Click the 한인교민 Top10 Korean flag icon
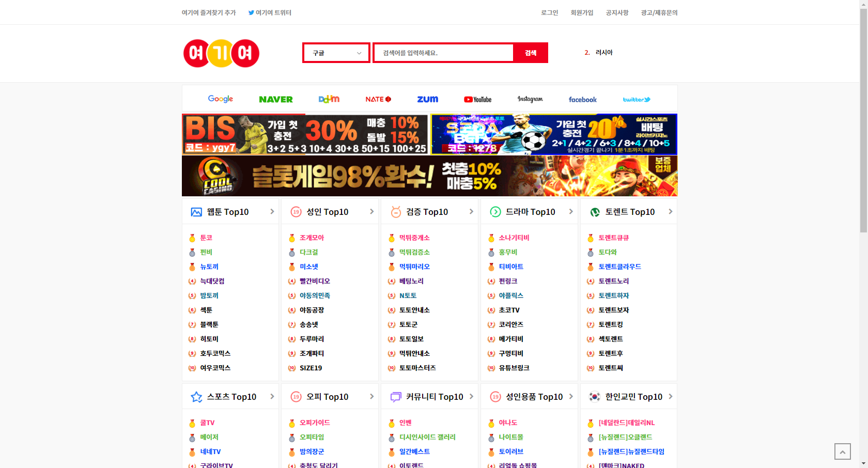868x468 pixels. [x=595, y=397]
